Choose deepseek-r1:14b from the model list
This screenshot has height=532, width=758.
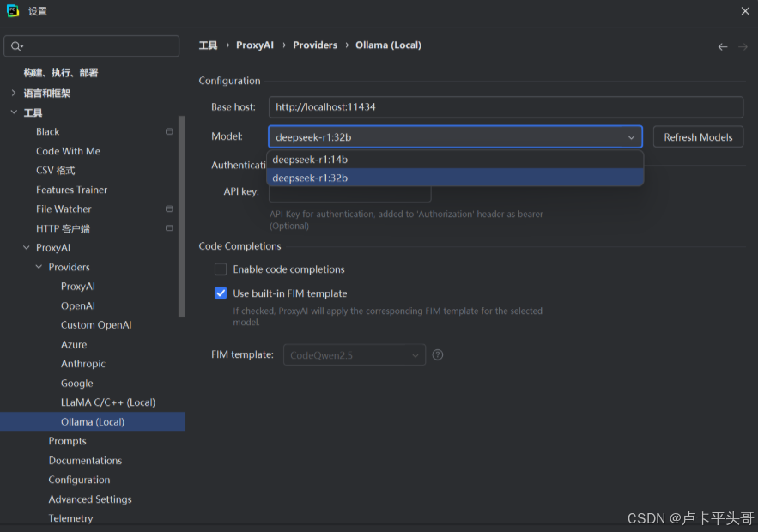click(455, 160)
